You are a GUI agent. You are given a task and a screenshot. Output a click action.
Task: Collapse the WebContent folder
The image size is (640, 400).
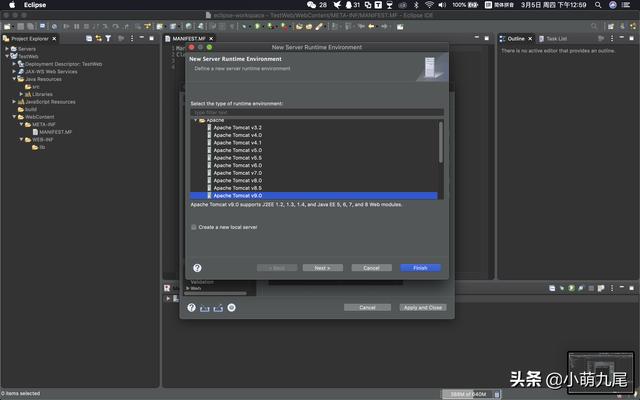[14, 117]
